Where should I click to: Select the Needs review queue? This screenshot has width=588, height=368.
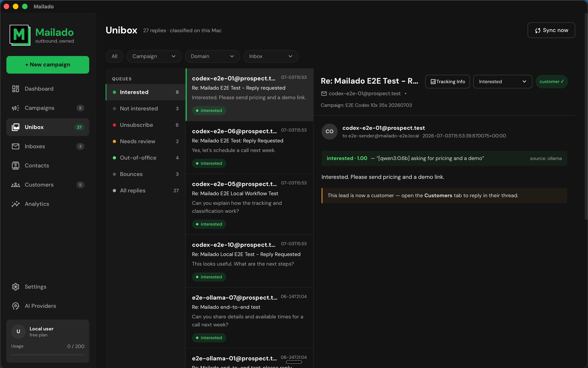(146, 141)
